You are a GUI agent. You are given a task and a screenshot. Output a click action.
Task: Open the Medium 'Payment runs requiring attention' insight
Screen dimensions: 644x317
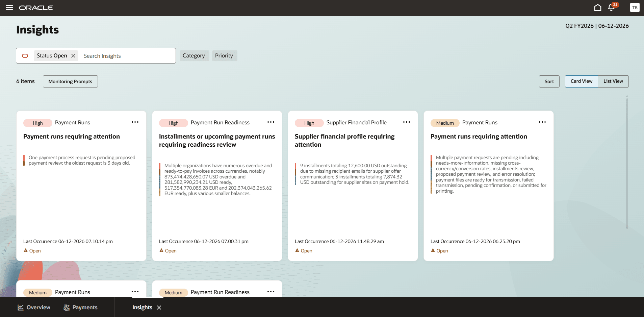479,137
